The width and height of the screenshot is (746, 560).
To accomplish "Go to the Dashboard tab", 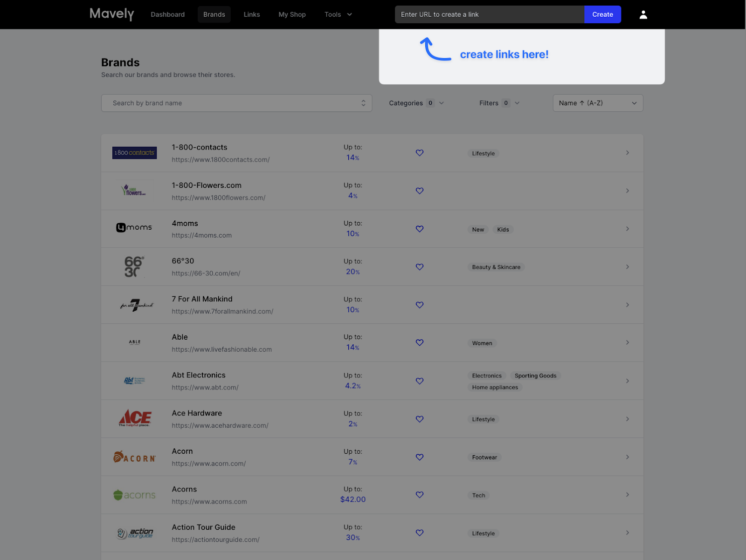I will pyautogui.click(x=167, y=14).
